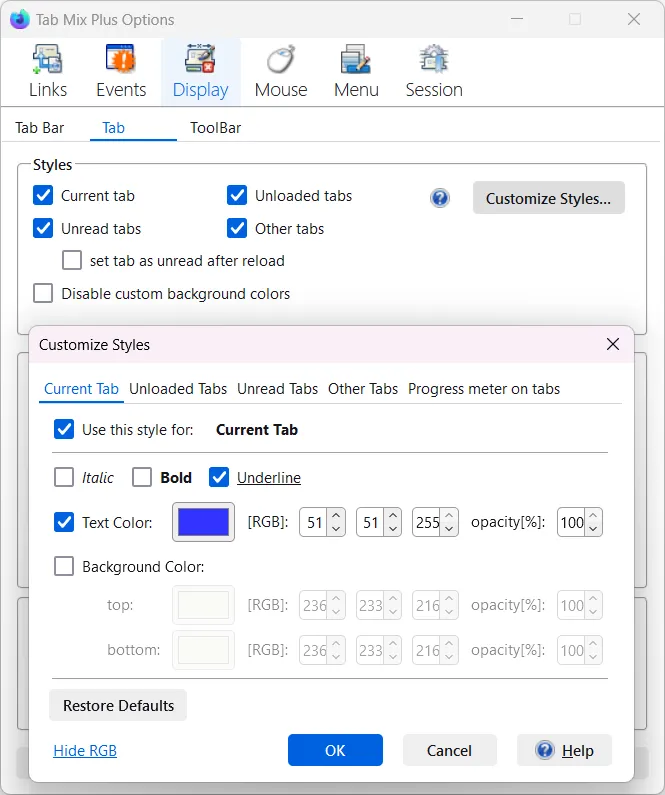
Task: Enable the Background Color checkbox
Action: [x=64, y=567]
